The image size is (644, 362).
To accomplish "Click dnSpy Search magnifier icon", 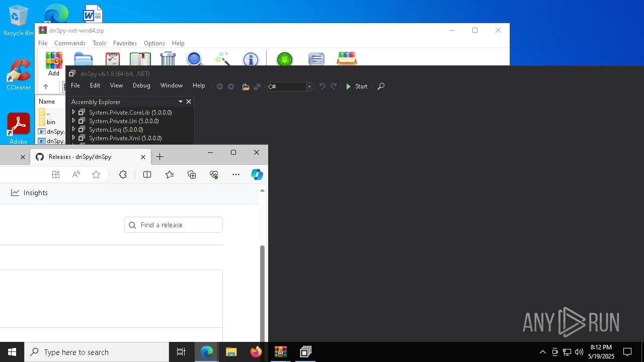I will (381, 86).
